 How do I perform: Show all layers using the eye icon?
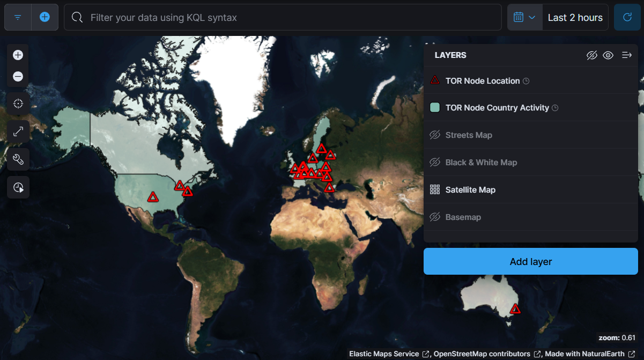[608, 55]
